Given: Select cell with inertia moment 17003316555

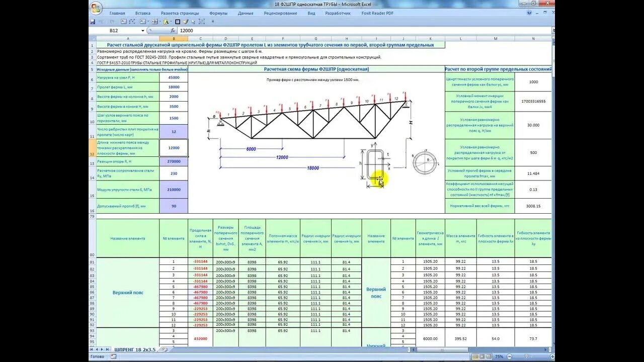Looking at the screenshot, I should pos(533,101).
